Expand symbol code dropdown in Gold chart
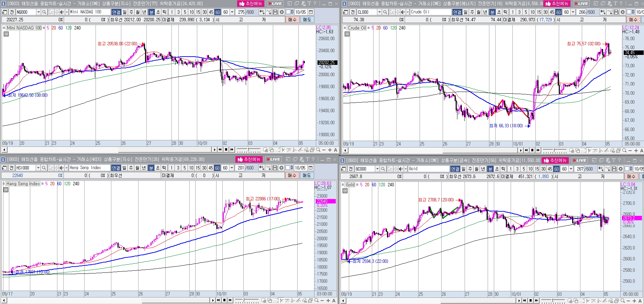 click(377, 169)
